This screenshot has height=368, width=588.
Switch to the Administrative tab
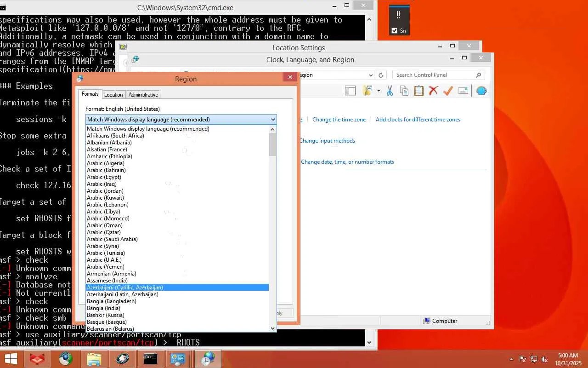pos(143,95)
